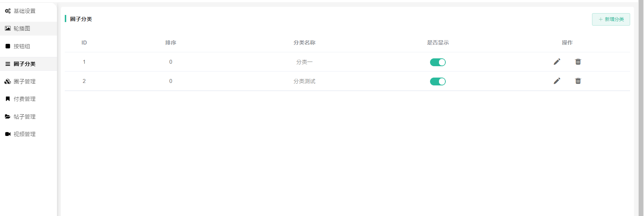Click the vertical scrollbar on right edge
This screenshot has width=644, height=216.
click(x=641, y=107)
